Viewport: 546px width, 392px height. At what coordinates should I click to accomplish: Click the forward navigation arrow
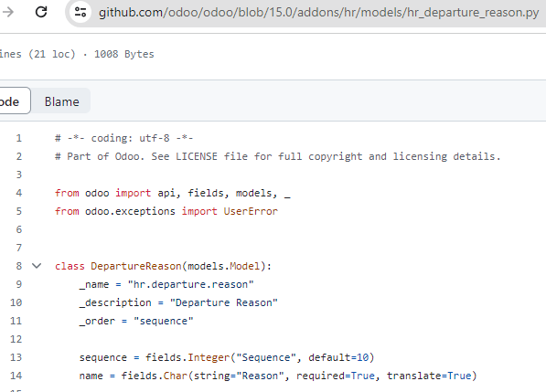pyautogui.click(x=7, y=12)
